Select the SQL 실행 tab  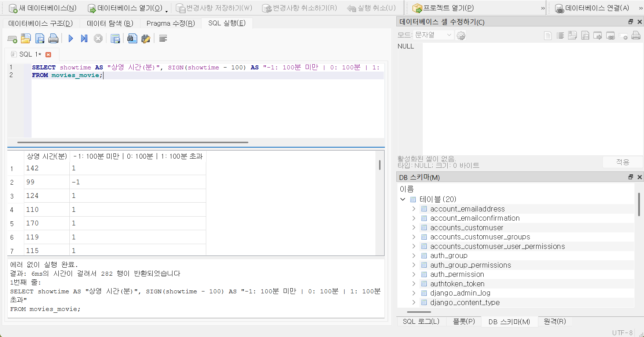tap(227, 23)
